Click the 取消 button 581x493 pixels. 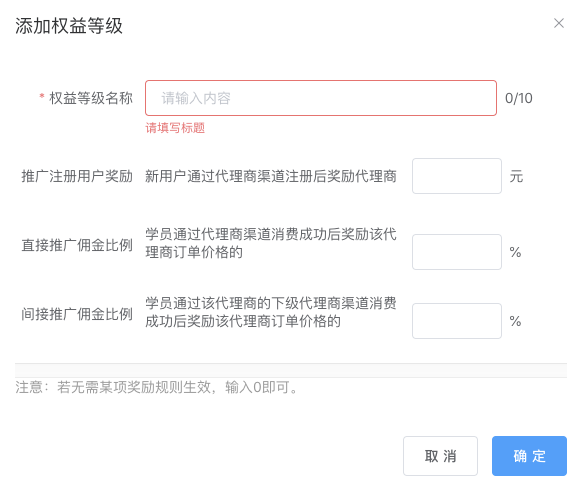pos(440,456)
